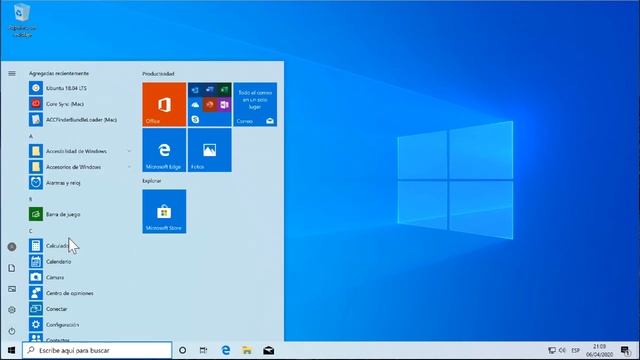Launch Ubuntu 18.04 LTS app
The width and height of the screenshot is (640, 360).
click(x=80, y=88)
